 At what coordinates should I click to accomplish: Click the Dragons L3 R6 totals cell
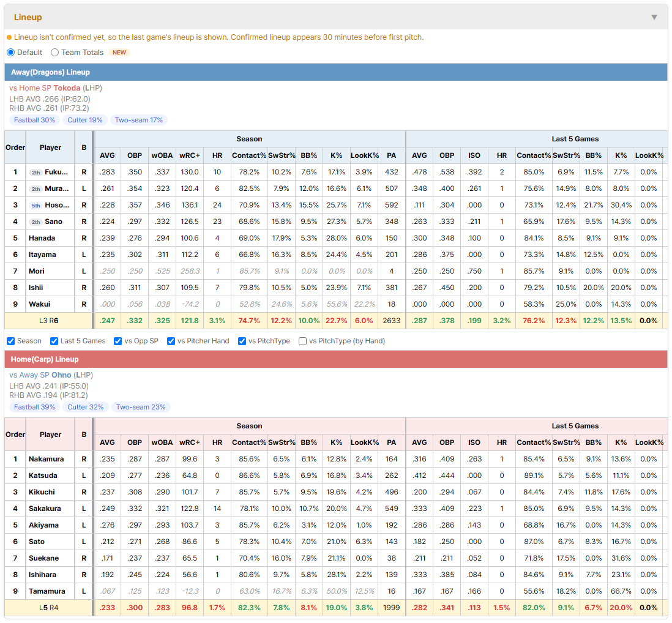tap(48, 321)
